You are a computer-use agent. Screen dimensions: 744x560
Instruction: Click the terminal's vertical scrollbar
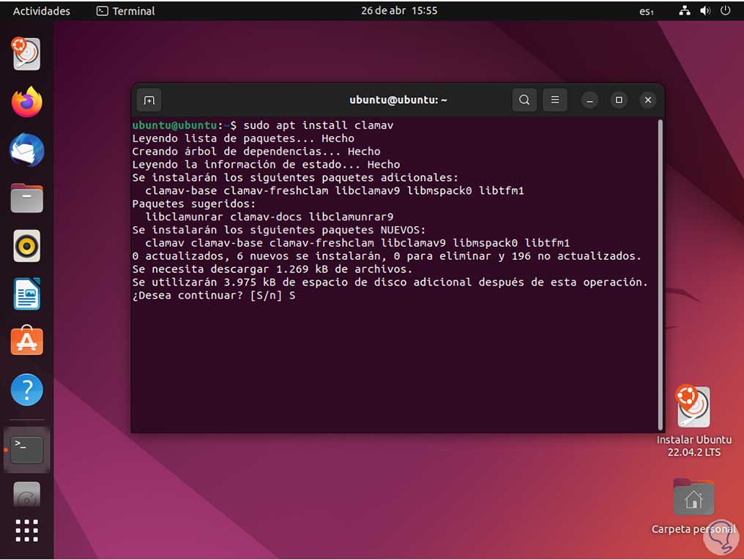coord(660,275)
